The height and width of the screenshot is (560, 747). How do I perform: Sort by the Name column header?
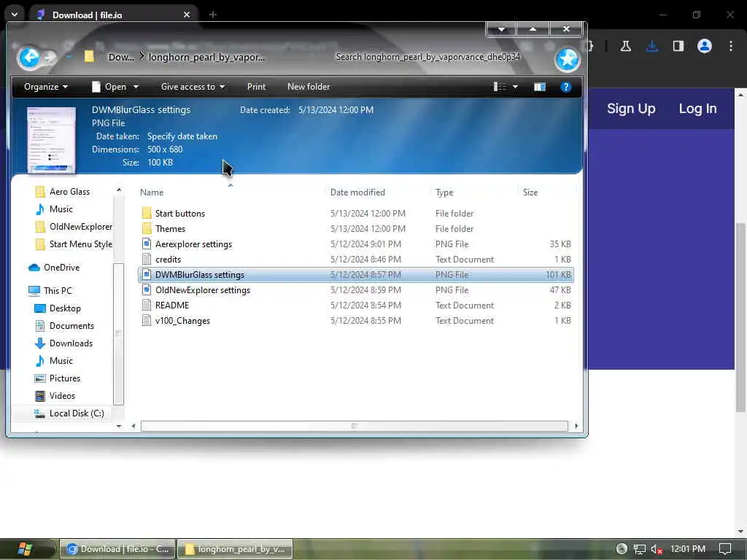click(x=152, y=192)
